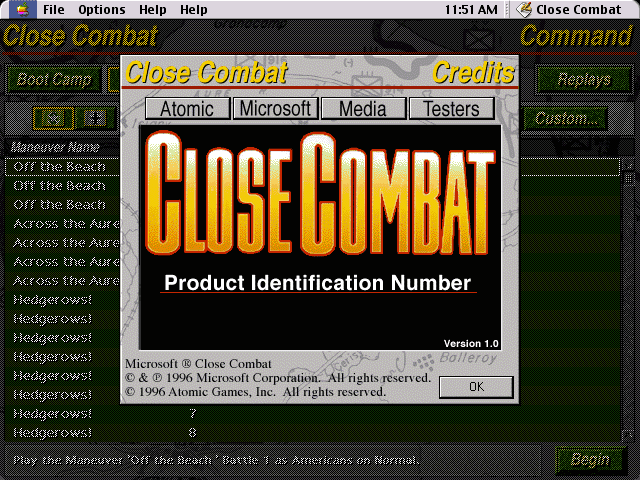Click the maneuver list scroll down arrow

pyautogui.click(x=628, y=435)
